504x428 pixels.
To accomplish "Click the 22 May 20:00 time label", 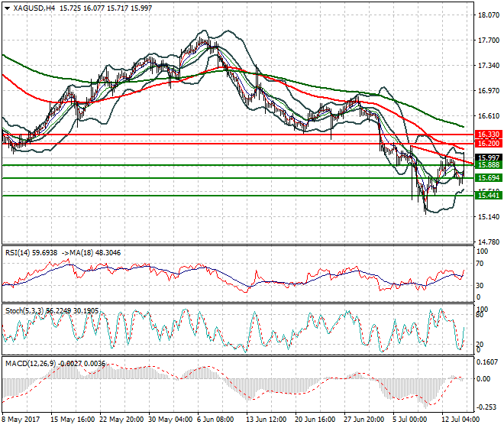I will 121,420.
